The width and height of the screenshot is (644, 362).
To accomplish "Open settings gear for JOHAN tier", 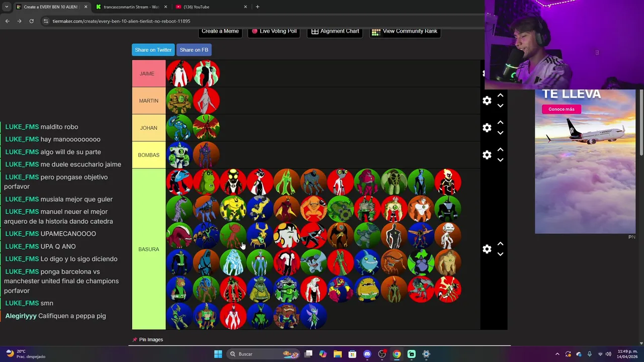I will click(487, 128).
